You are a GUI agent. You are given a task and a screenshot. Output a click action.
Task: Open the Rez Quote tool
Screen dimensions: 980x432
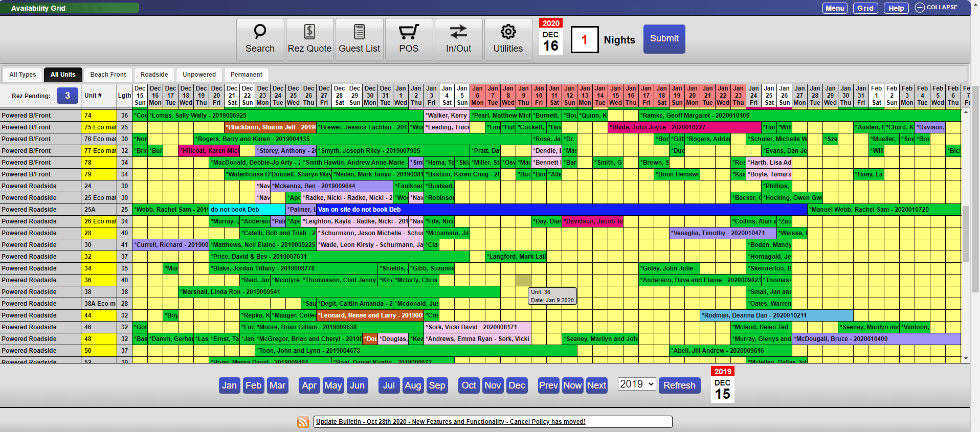pos(309,39)
